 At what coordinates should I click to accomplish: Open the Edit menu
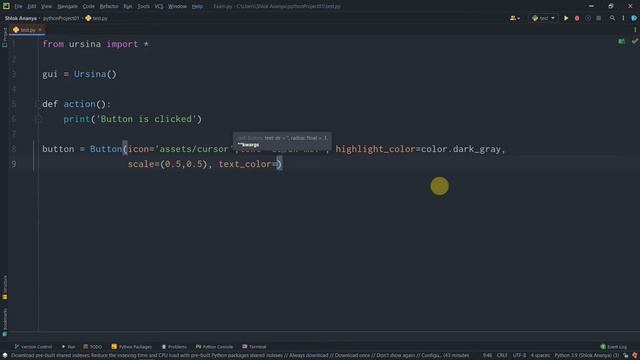(x=31, y=7)
